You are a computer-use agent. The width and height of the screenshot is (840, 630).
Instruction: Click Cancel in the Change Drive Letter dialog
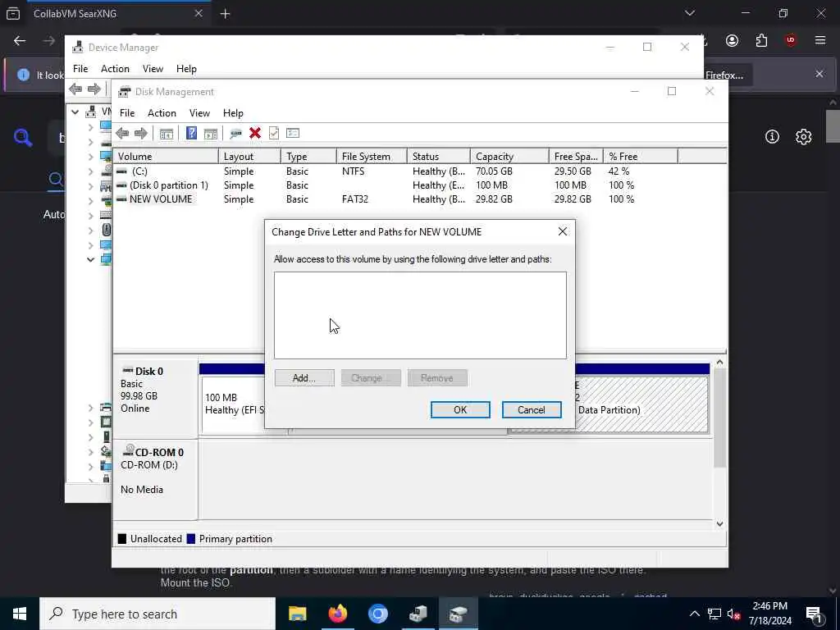[x=532, y=410]
